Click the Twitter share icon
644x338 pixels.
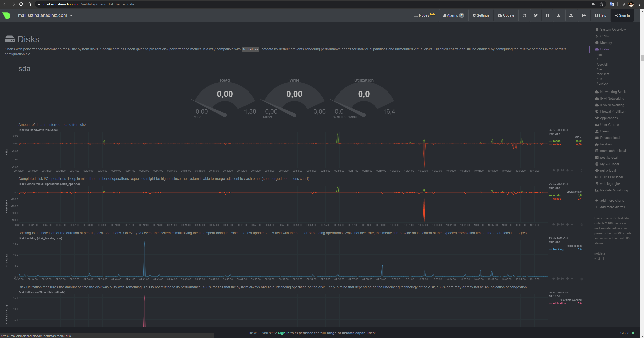click(536, 15)
